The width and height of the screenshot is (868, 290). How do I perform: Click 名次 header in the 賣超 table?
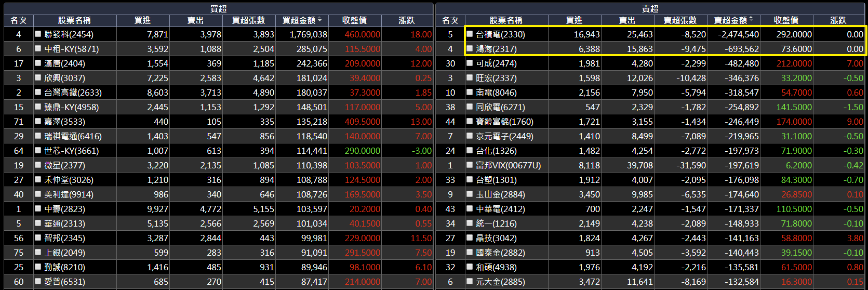(450, 20)
